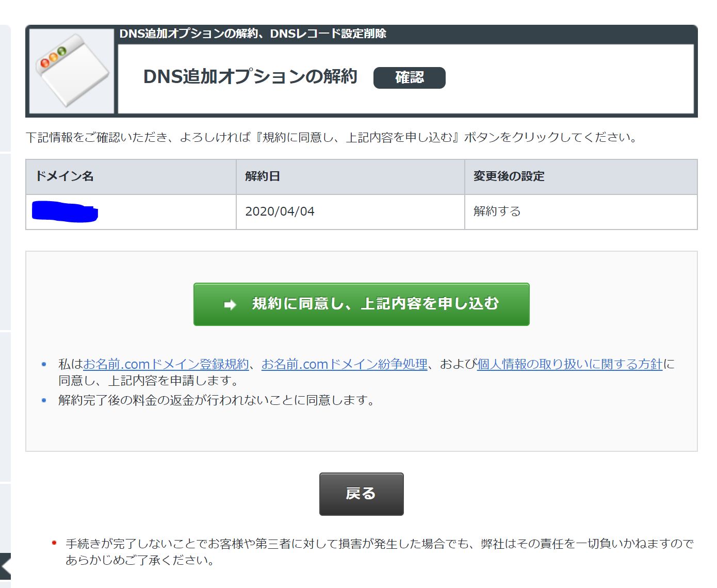This screenshot has width=717, height=588.
Task: Submit with 規約に同意し、上記内容を申し込む button
Action: click(361, 304)
